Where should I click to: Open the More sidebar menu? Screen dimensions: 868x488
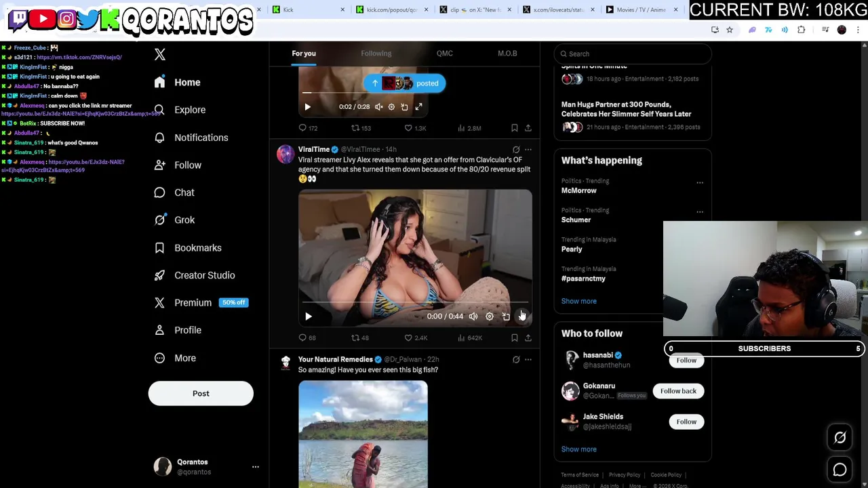[x=175, y=358]
